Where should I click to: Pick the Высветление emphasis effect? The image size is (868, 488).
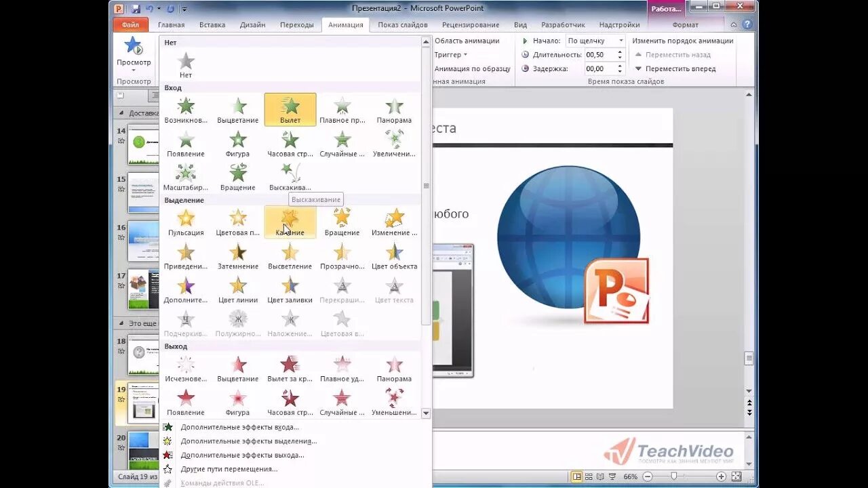pyautogui.click(x=290, y=256)
